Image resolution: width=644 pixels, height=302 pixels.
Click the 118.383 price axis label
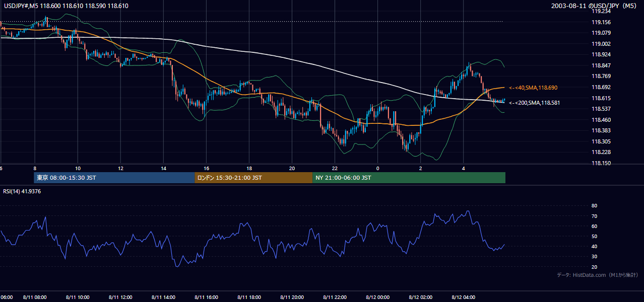tap(601, 130)
